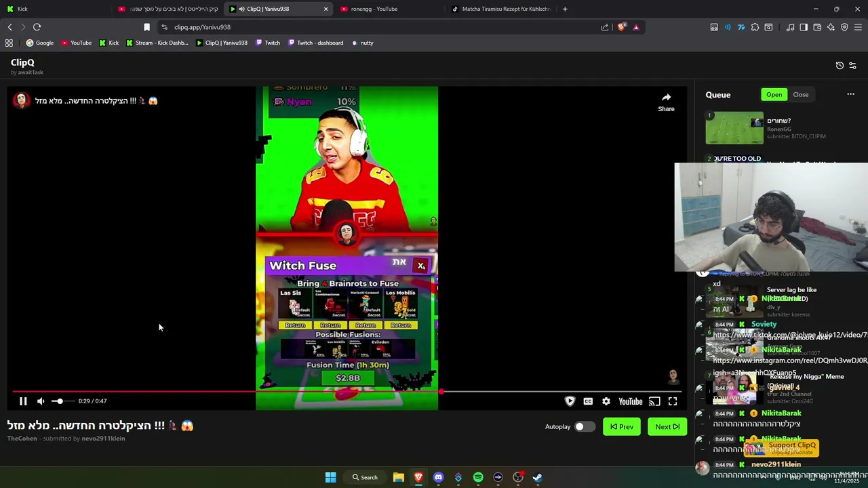Open File Explorer from the taskbar

click(x=399, y=477)
